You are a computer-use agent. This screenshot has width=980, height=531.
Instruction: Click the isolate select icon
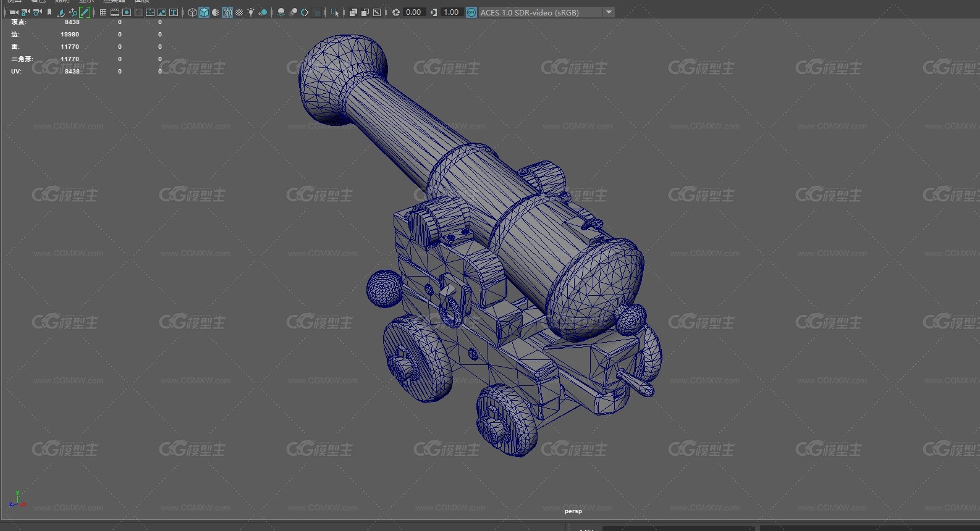point(335,12)
